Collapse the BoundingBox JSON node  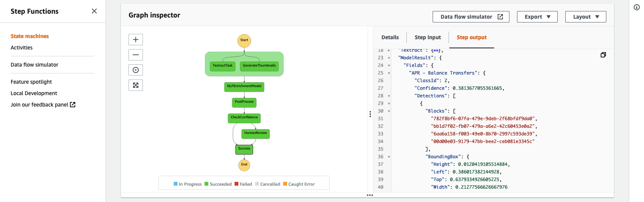tap(389, 157)
